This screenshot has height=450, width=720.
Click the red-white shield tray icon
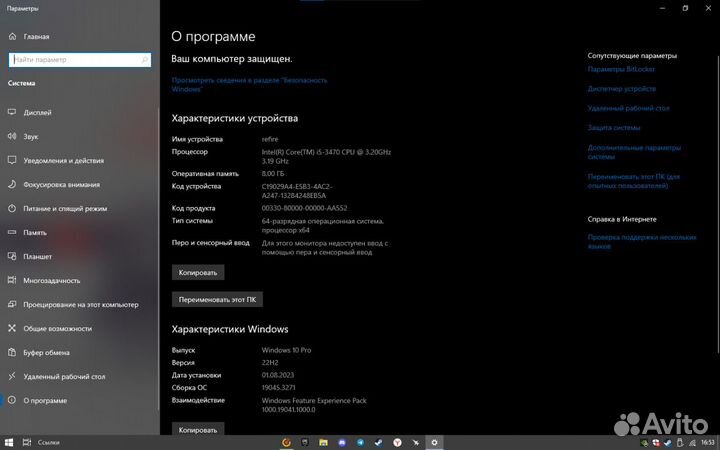tap(657, 443)
